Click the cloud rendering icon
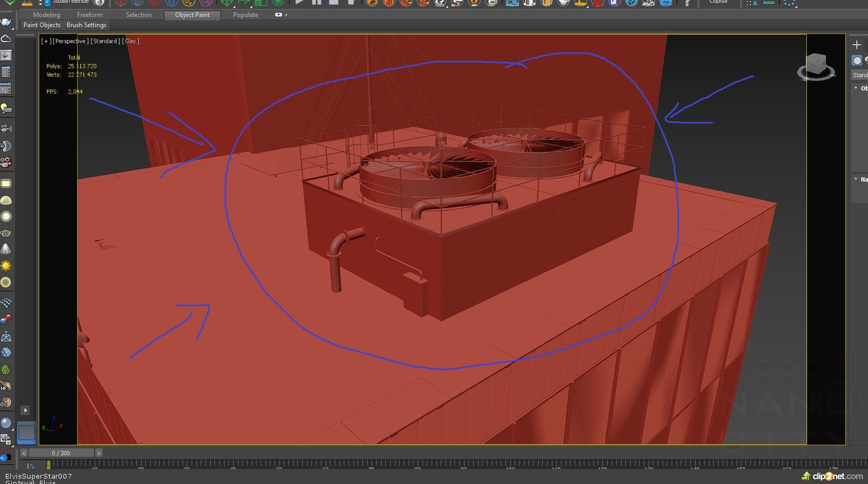 [6, 39]
